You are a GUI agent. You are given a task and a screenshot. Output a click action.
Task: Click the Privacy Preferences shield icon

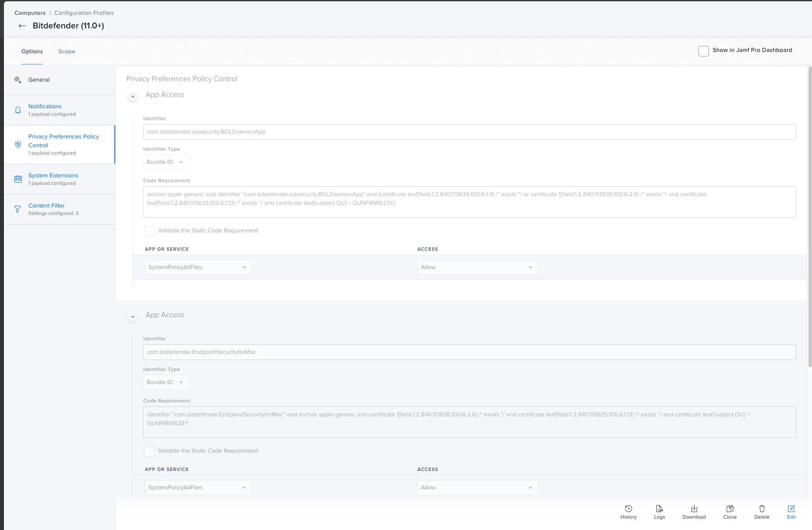pos(18,145)
